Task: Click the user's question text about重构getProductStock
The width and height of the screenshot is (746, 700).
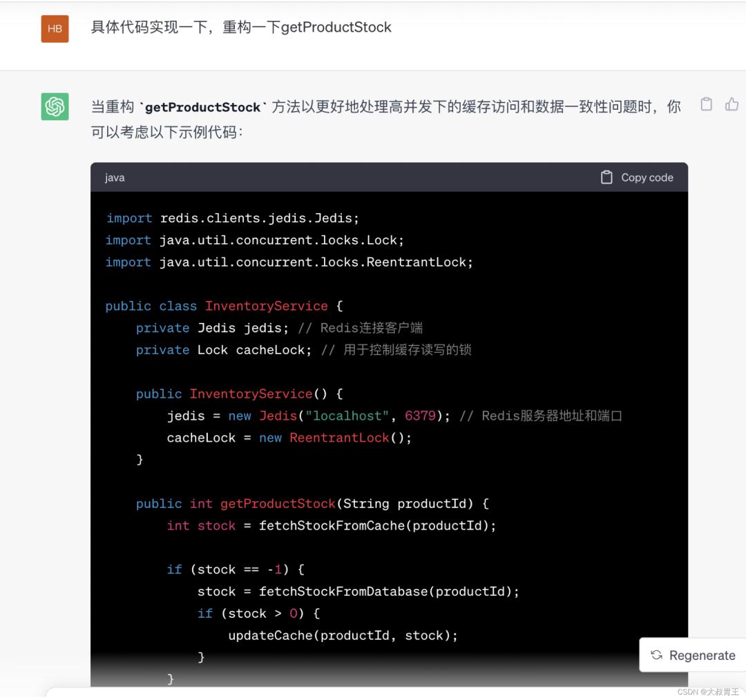Action: [240, 27]
